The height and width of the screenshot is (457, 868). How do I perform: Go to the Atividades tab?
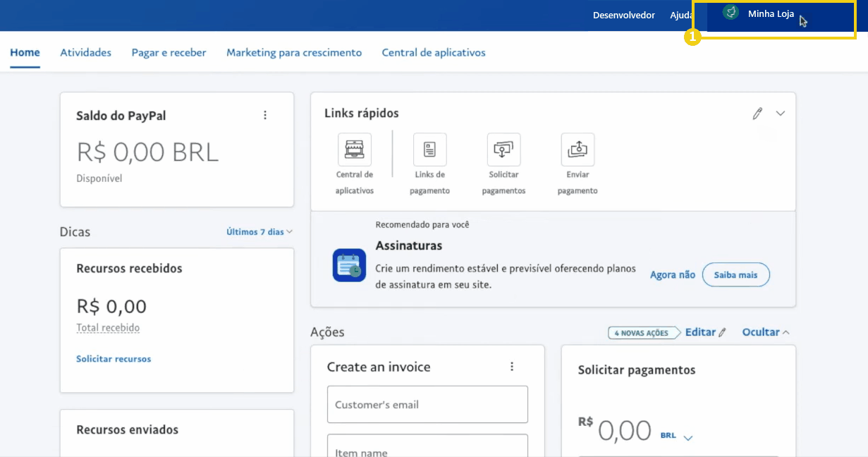tap(86, 52)
